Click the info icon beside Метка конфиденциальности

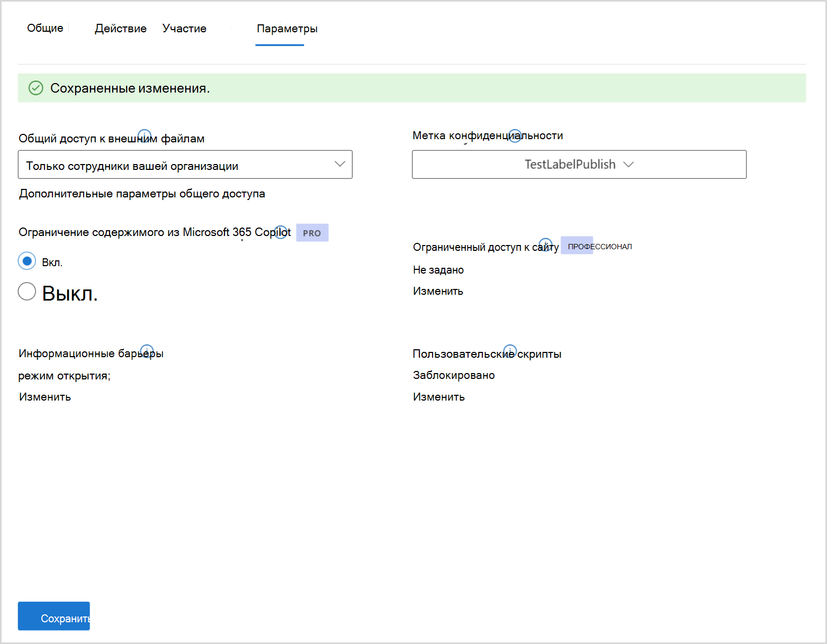pos(515,135)
